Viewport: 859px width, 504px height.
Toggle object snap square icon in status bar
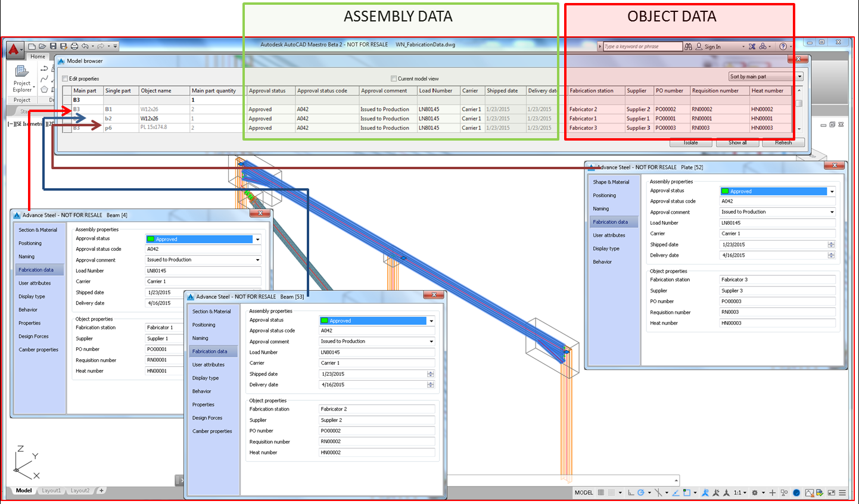coord(687,493)
